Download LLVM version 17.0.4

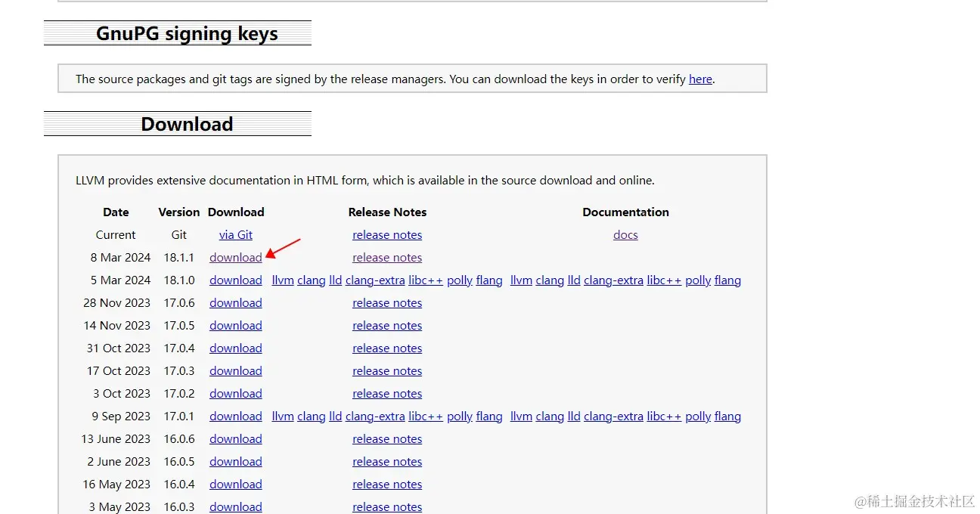pyautogui.click(x=236, y=348)
